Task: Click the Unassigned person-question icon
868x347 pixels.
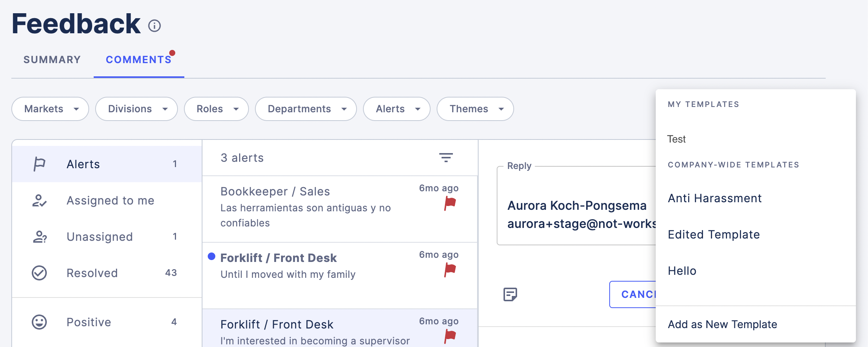Action: [x=39, y=237]
